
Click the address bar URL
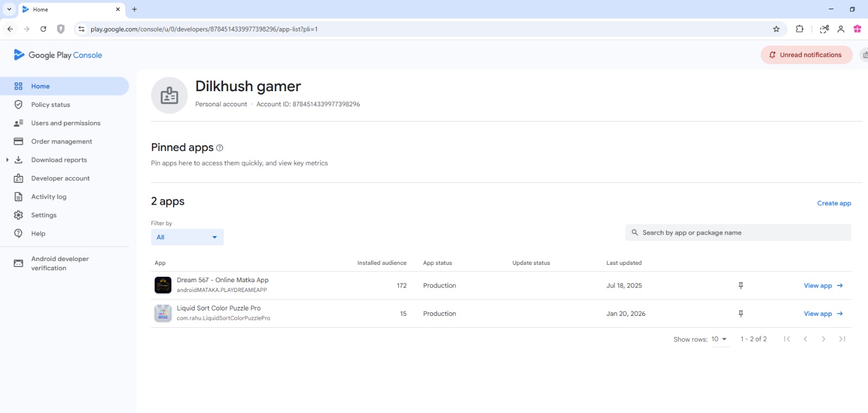204,29
